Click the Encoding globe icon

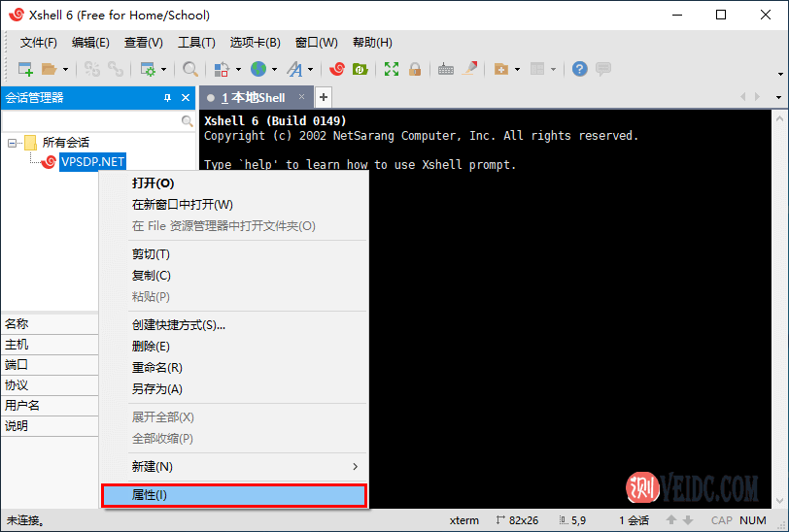click(258, 69)
